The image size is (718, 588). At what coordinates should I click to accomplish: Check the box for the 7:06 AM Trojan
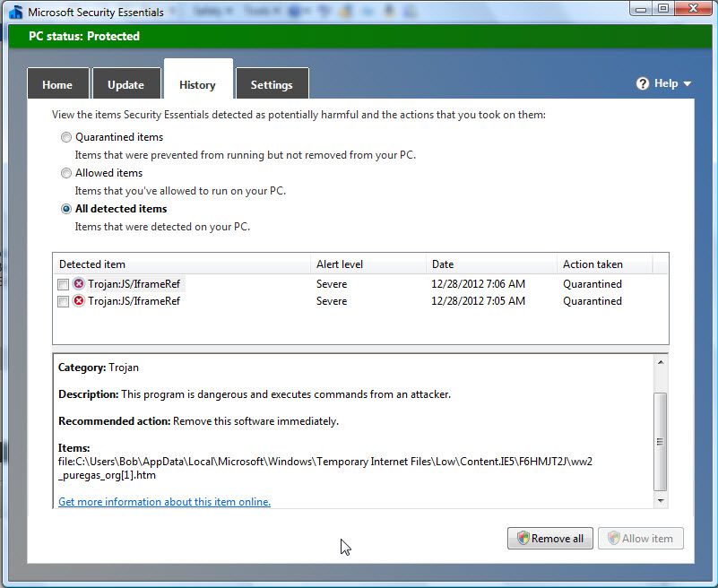63,284
